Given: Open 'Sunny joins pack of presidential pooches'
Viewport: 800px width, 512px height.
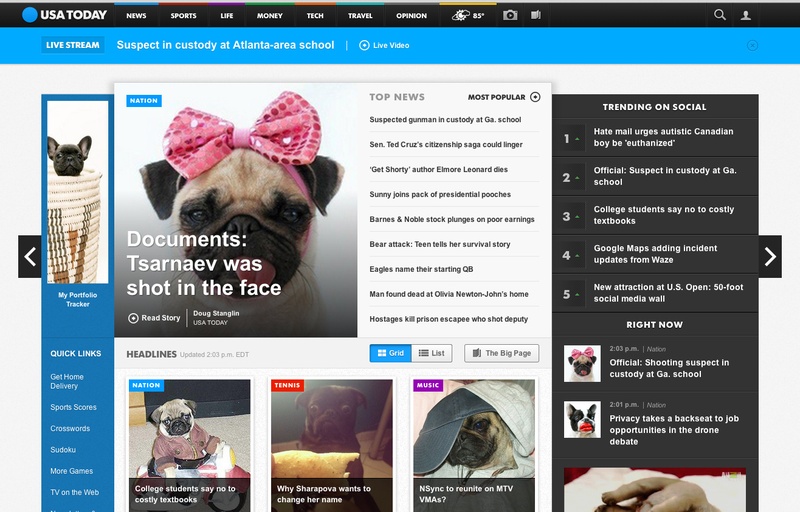Looking at the screenshot, I should (440, 195).
